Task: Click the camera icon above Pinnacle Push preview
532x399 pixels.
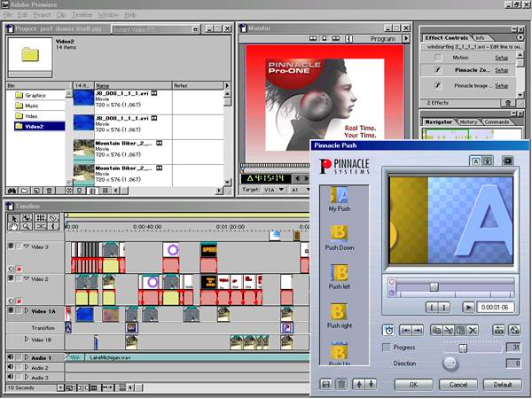Action: [x=508, y=160]
